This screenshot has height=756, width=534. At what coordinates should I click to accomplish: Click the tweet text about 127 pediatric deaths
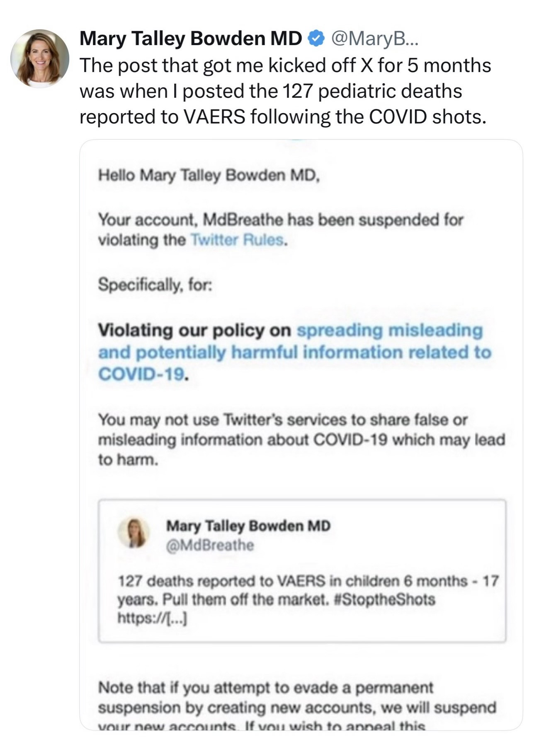(x=285, y=91)
